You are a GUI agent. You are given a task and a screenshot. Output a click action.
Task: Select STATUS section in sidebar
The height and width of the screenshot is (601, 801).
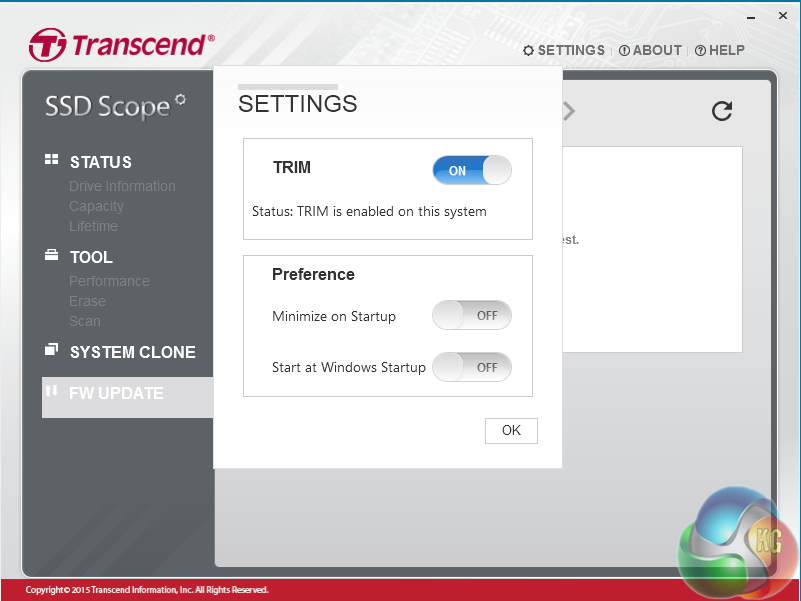coord(101,162)
